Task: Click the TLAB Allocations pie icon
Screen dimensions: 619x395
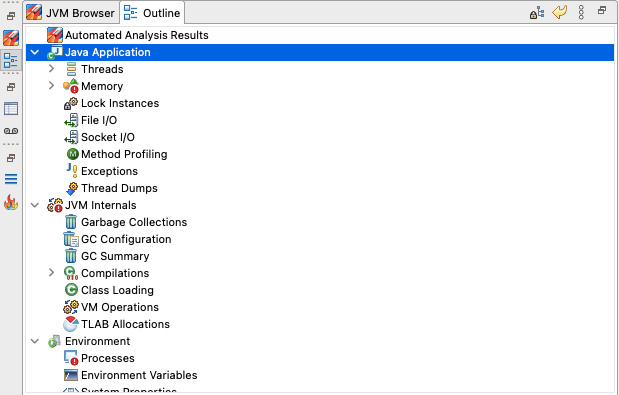Action: point(71,324)
